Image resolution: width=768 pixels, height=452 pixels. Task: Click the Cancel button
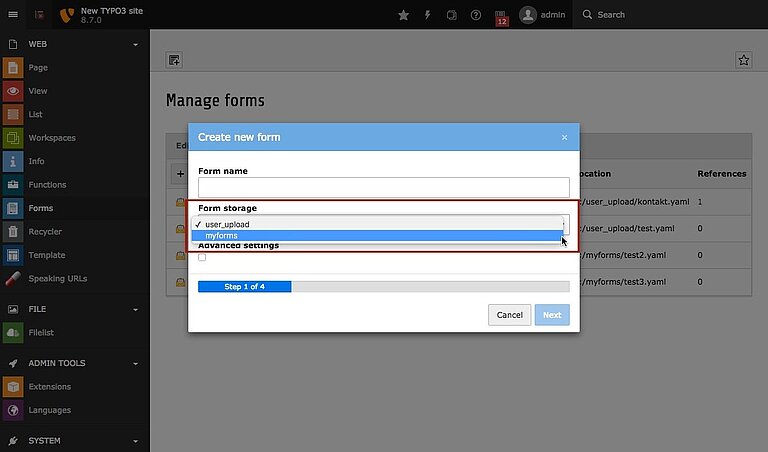click(x=509, y=315)
